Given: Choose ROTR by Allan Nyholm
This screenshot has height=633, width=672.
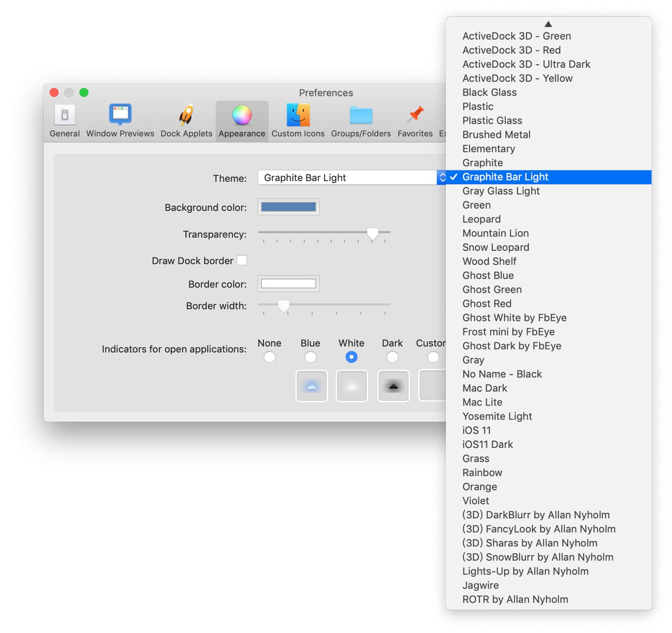Looking at the screenshot, I should [549, 600].
